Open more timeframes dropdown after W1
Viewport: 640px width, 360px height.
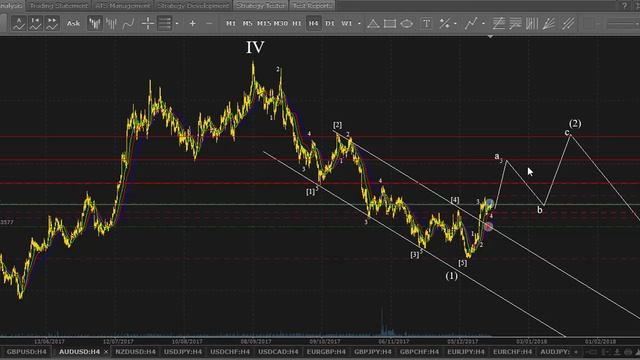tap(359, 24)
